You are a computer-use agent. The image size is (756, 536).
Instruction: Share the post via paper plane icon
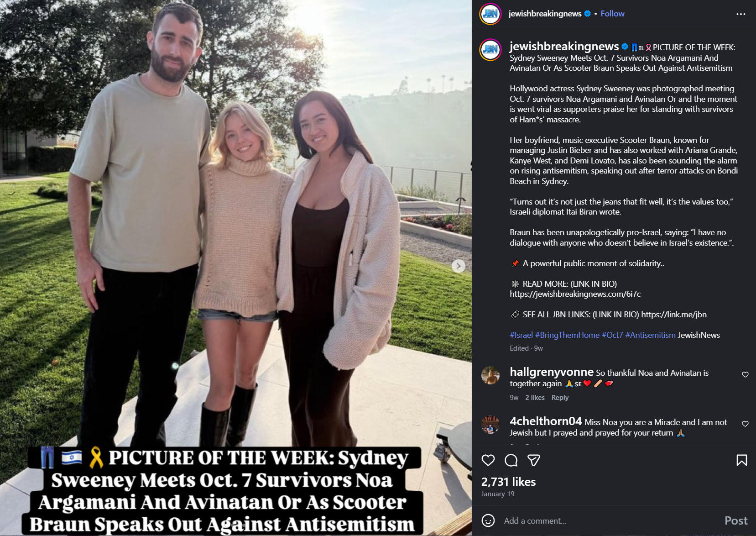coord(534,460)
